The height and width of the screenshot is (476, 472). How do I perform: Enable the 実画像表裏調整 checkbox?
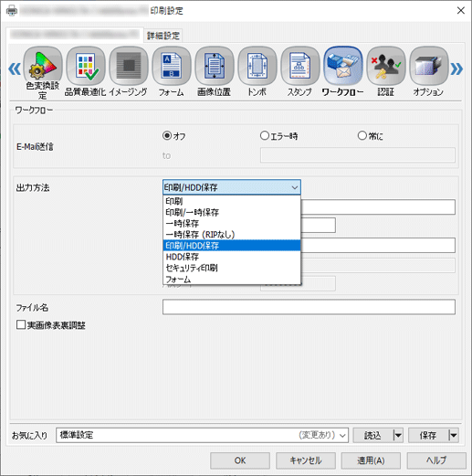coord(21,324)
